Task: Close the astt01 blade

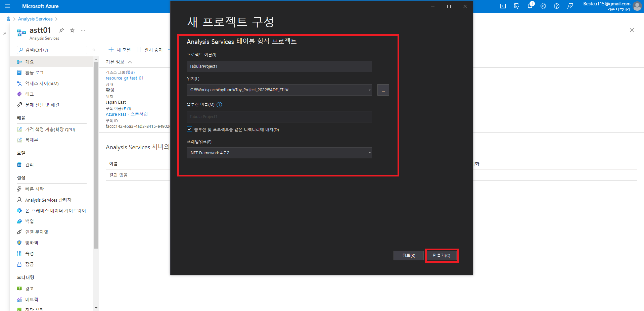Action: click(x=632, y=30)
